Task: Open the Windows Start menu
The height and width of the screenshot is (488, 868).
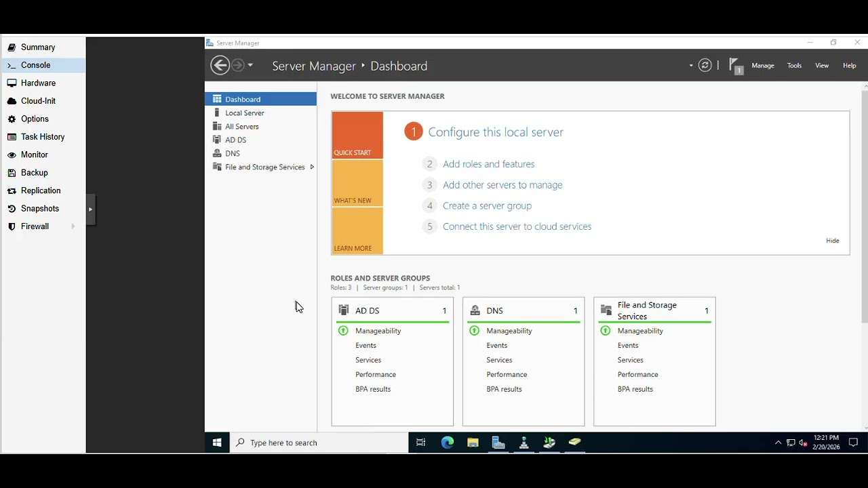Action: pos(217,443)
